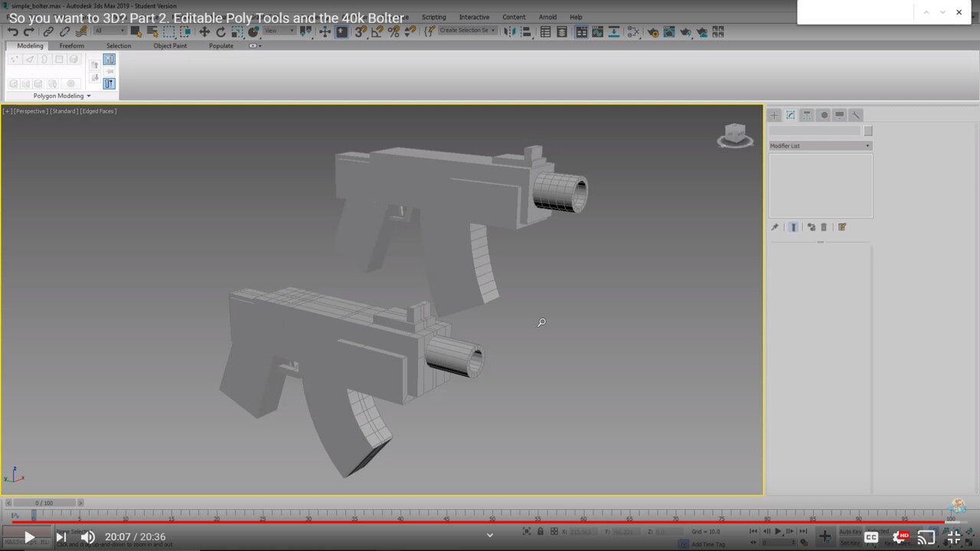This screenshot has height=551, width=980.
Task: Activate the Select and Move tool
Action: tap(204, 31)
